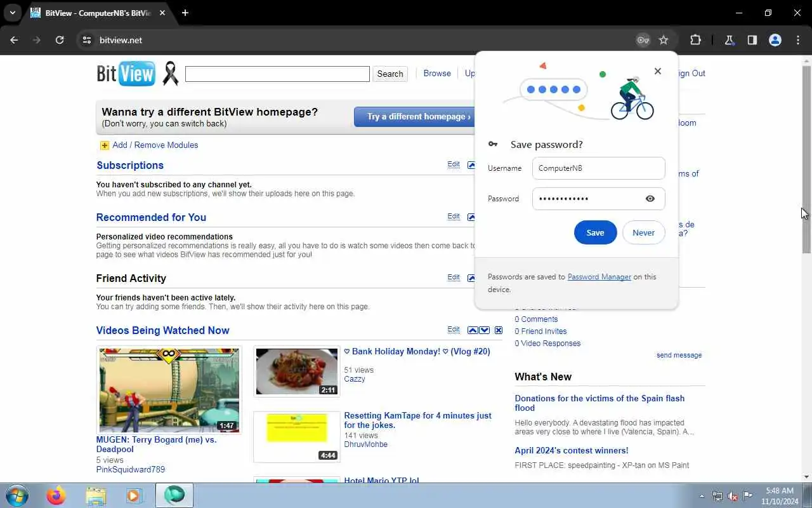Go back using the browser back arrow

pos(15,40)
